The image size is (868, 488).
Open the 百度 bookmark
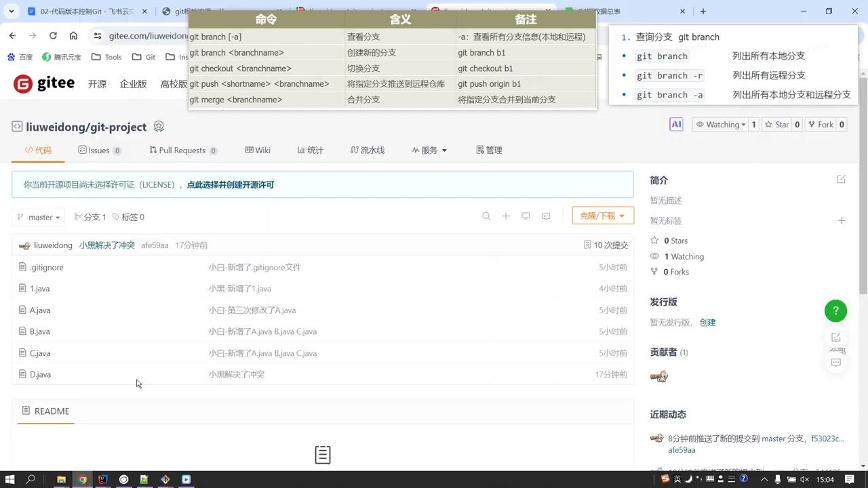(x=20, y=57)
